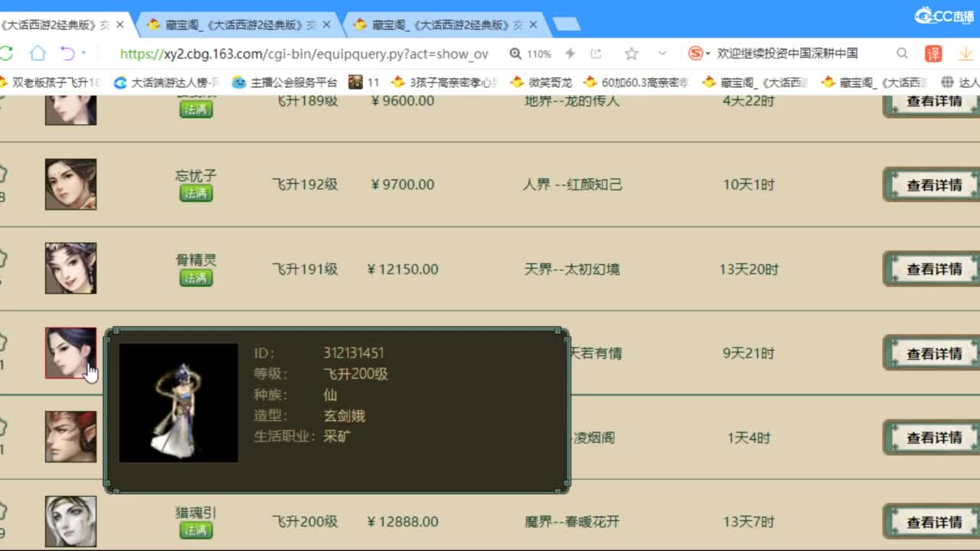Click the red translate icon
Image resolution: width=980 pixels, height=551 pixels.
click(x=933, y=54)
